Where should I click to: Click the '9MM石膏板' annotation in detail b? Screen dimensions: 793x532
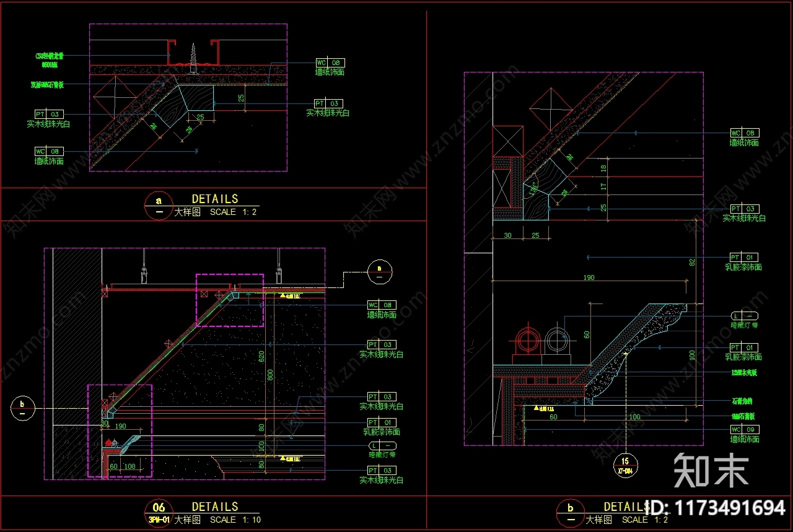pyautogui.click(x=743, y=416)
